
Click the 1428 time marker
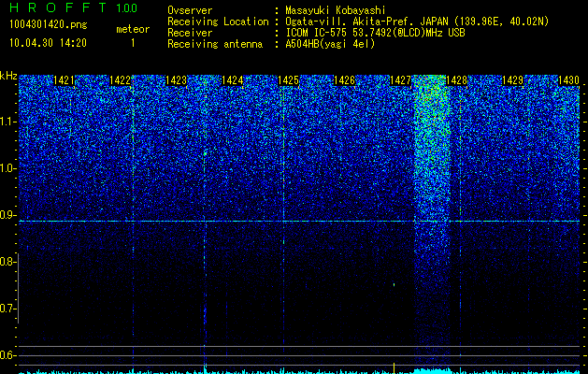[456, 80]
